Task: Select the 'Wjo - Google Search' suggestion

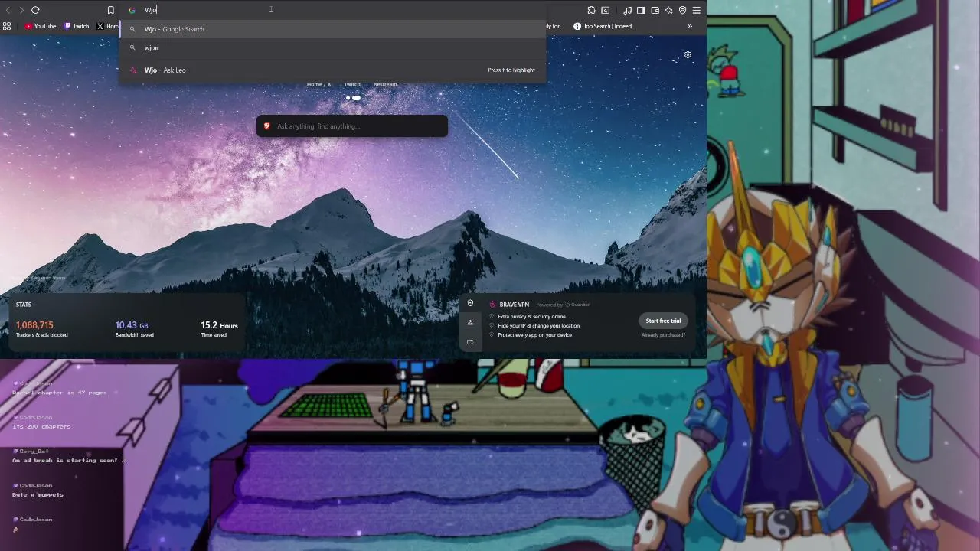Action: click(x=332, y=29)
